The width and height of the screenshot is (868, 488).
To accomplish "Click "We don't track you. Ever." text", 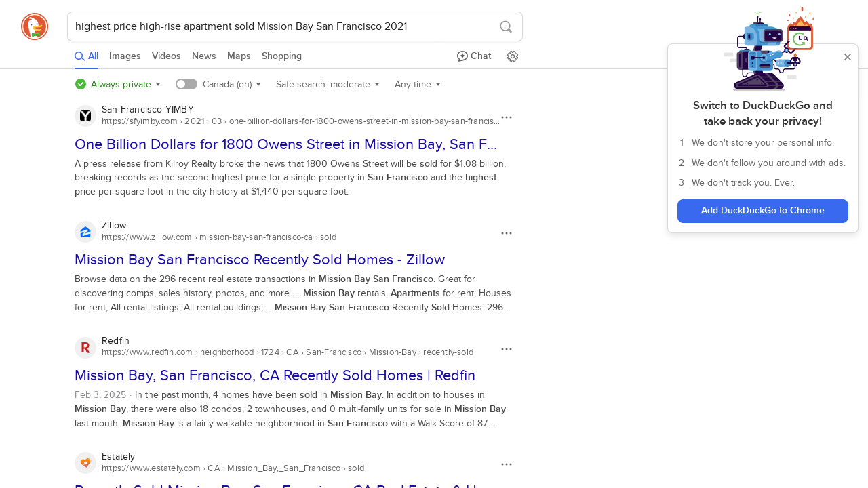I will tap(743, 182).
